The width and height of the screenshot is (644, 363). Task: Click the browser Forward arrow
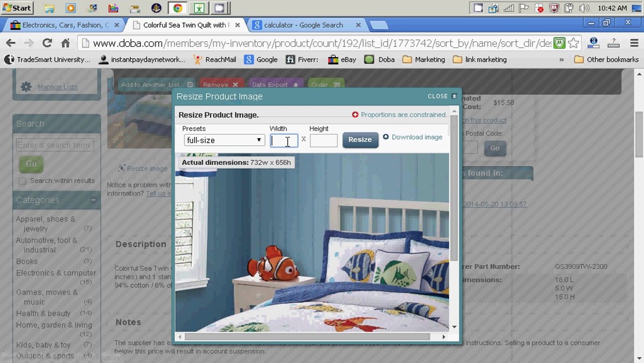coord(29,43)
